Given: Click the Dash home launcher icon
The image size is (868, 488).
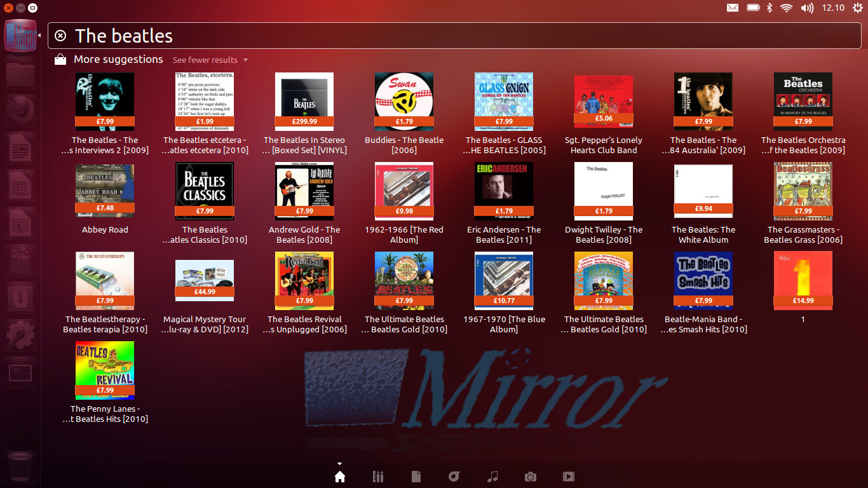Looking at the screenshot, I should (x=20, y=36).
